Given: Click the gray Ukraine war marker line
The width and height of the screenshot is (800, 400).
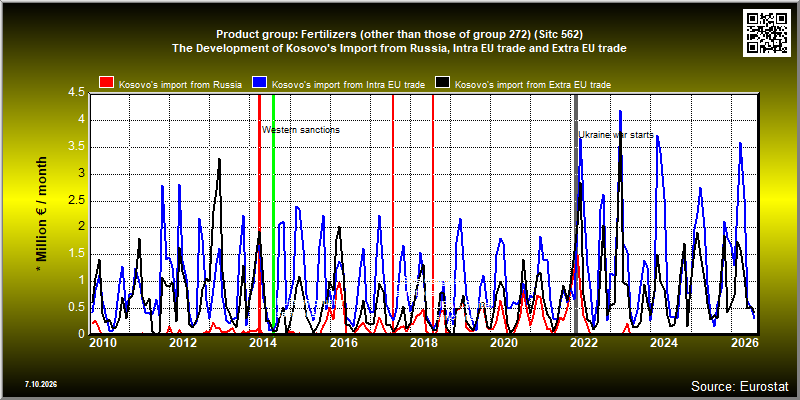Looking at the screenshot, I should pyautogui.click(x=576, y=214).
